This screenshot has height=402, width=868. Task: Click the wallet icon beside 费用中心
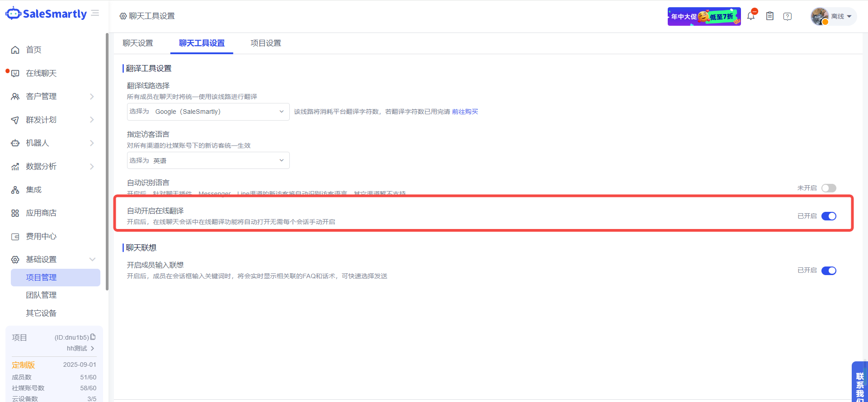pyautogui.click(x=15, y=236)
